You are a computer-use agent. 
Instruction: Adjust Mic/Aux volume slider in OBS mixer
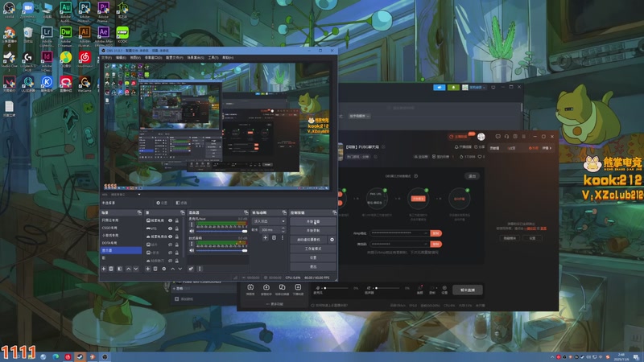[222, 232]
